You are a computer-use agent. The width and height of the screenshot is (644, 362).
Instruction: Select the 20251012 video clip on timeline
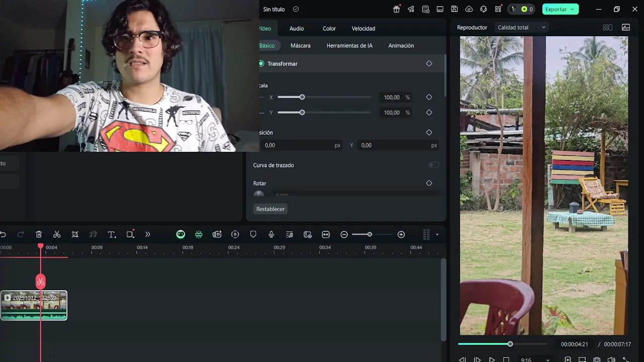coord(34,305)
